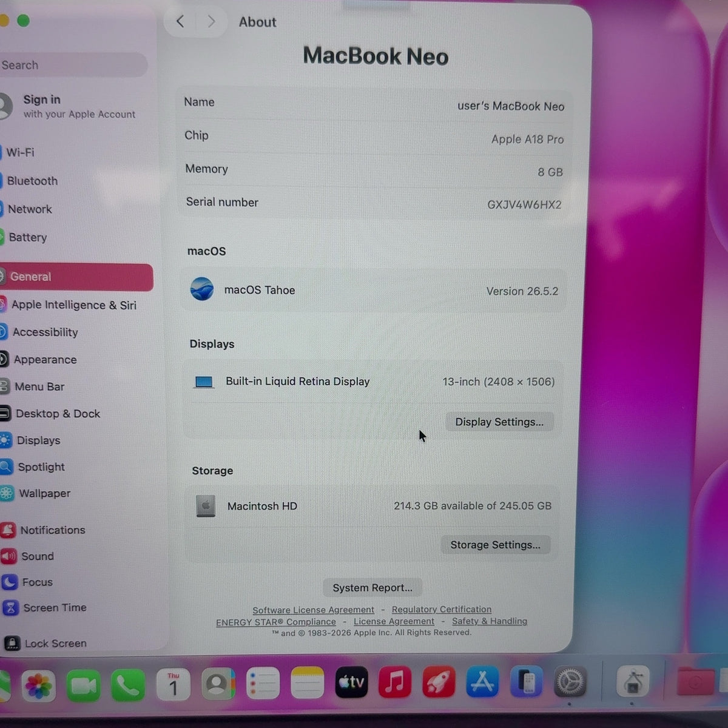Open the Notes app in the Dock
This screenshot has height=728, width=728.
pyautogui.click(x=307, y=684)
